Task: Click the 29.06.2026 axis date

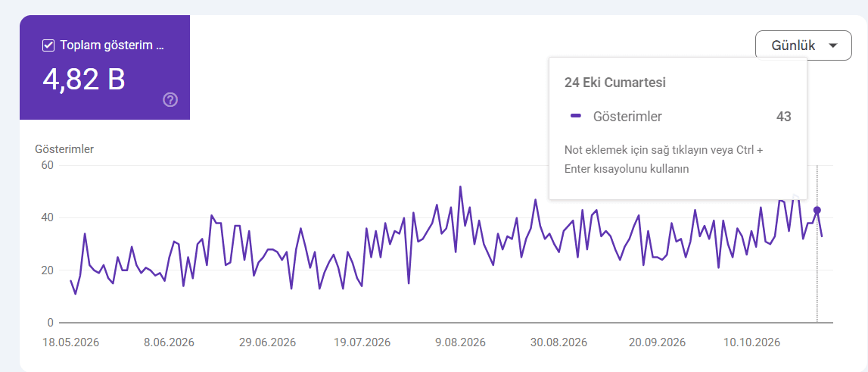Action: click(267, 342)
